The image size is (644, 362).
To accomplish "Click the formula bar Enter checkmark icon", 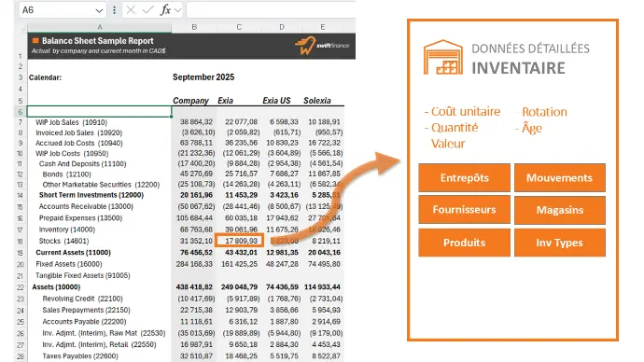I will [147, 10].
